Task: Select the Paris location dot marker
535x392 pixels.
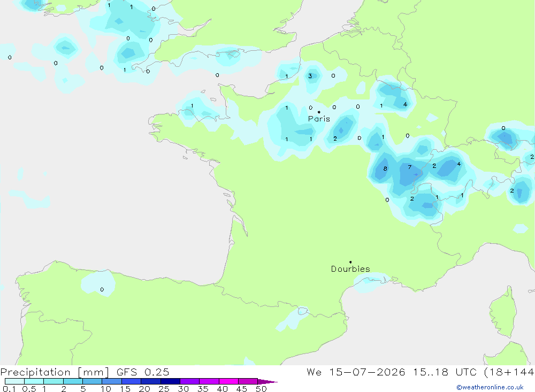Action: coord(319,112)
